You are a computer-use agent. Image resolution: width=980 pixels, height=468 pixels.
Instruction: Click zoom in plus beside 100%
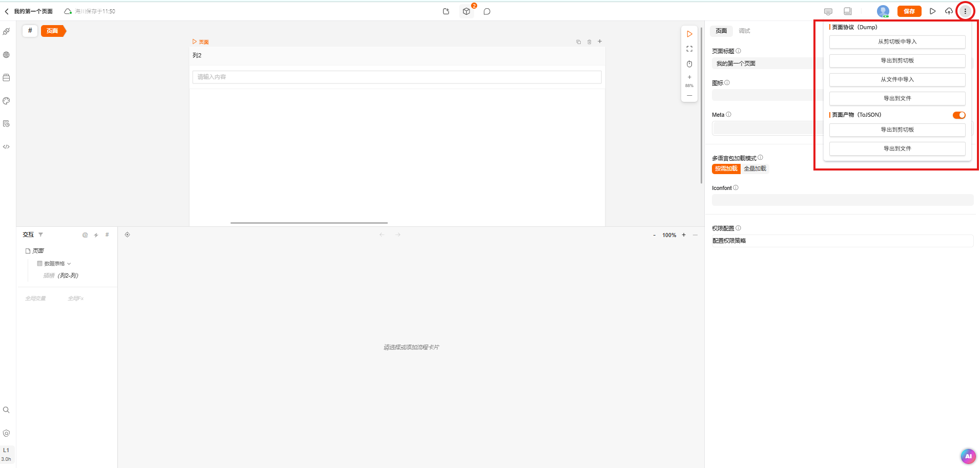683,235
